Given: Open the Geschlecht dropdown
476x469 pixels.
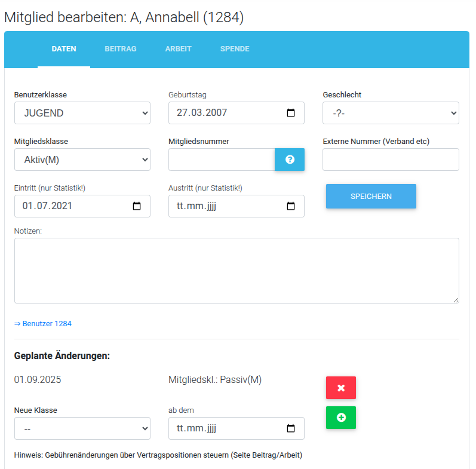Looking at the screenshot, I should 391,113.
